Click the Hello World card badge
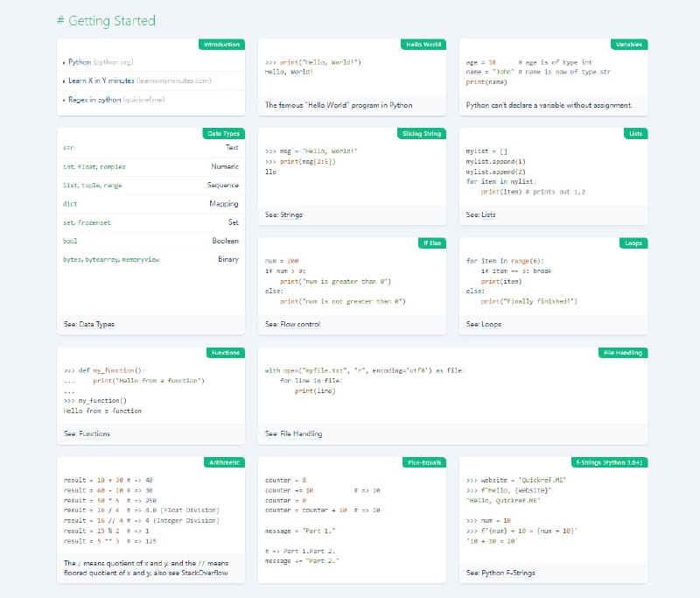 (x=425, y=45)
